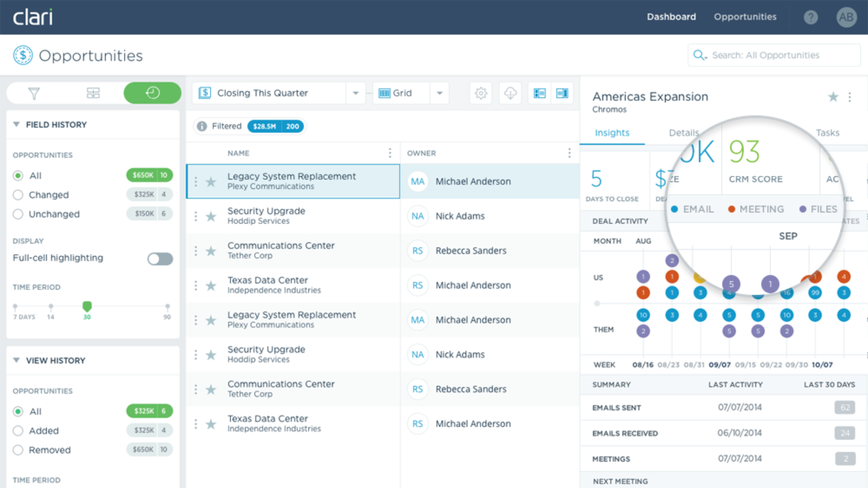
Task: Click the cloud download export icon
Action: click(x=510, y=93)
